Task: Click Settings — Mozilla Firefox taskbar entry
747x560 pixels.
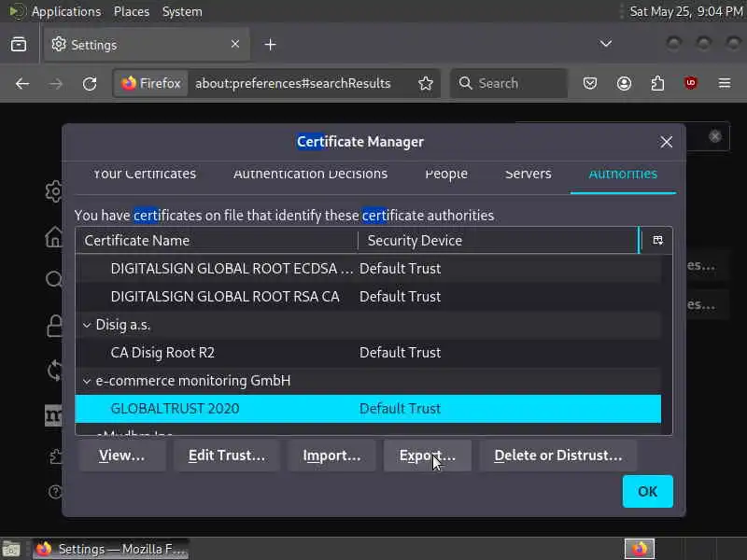Action: pyautogui.click(x=110, y=549)
